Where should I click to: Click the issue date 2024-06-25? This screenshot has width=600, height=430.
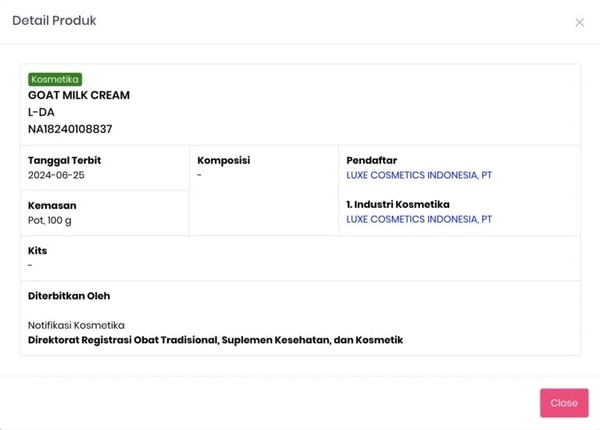[56, 175]
